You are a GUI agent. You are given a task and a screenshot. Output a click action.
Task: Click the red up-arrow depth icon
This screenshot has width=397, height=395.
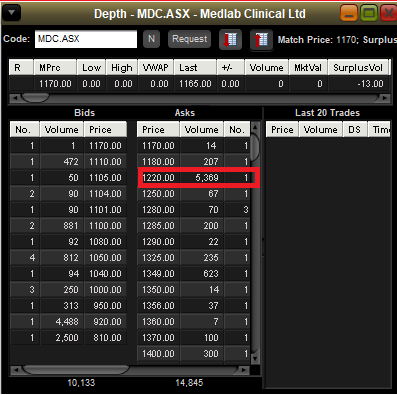tap(261, 40)
